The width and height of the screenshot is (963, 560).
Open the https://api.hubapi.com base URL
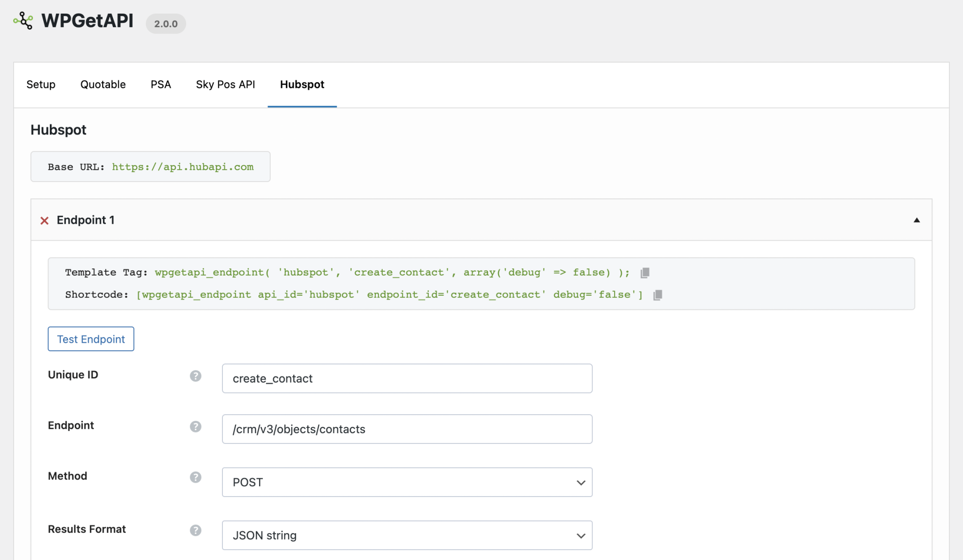(x=182, y=166)
